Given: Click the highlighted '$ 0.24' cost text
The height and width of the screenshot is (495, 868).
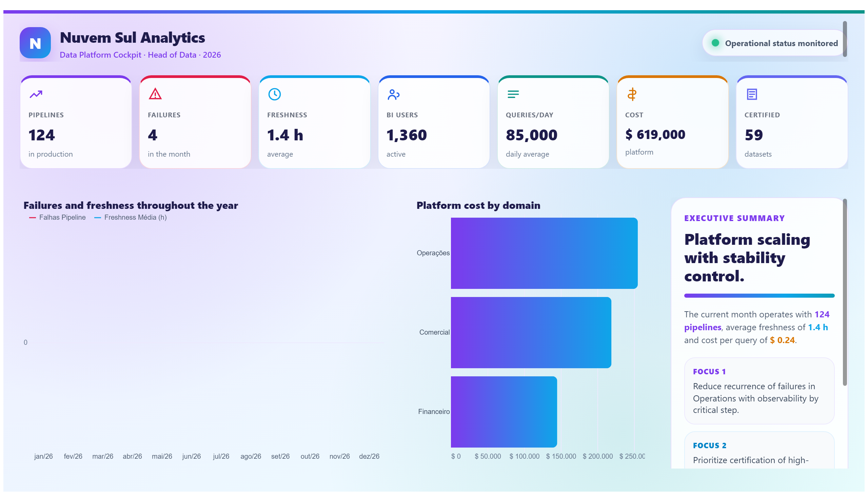Looking at the screenshot, I should (782, 340).
